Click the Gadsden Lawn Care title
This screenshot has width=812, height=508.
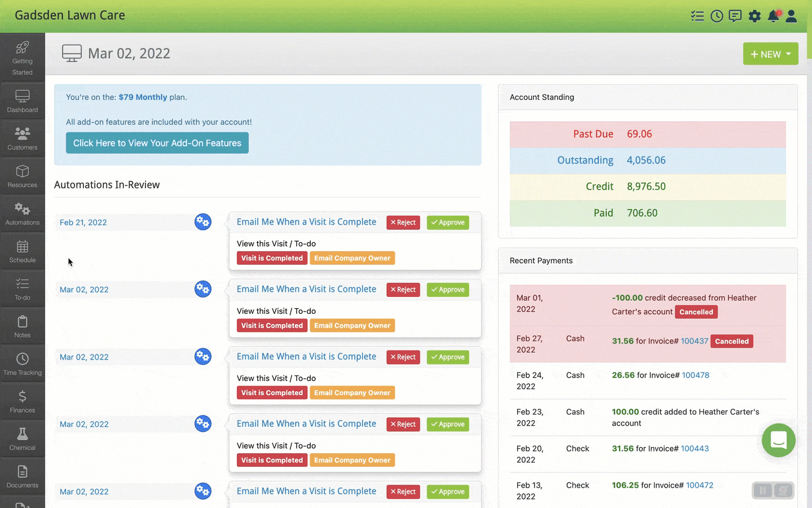coord(70,15)
